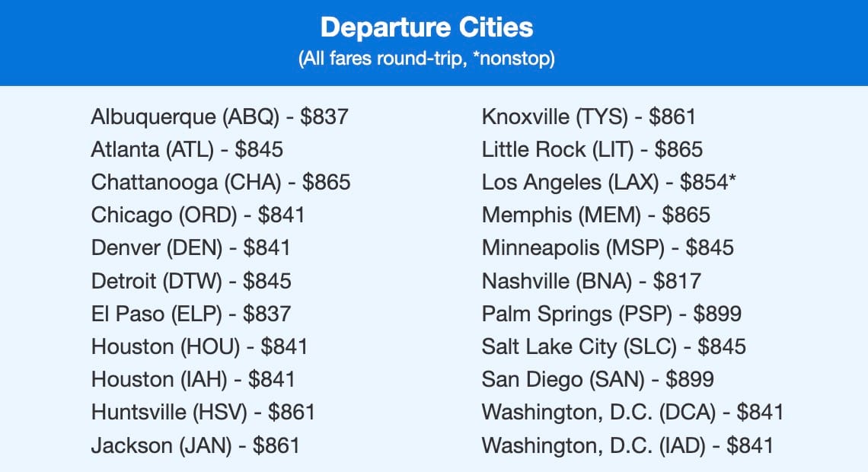Select the San Diego (SAN) - $899 entry
Viewport: 868px width, 472px height.
tap(598, 380)
